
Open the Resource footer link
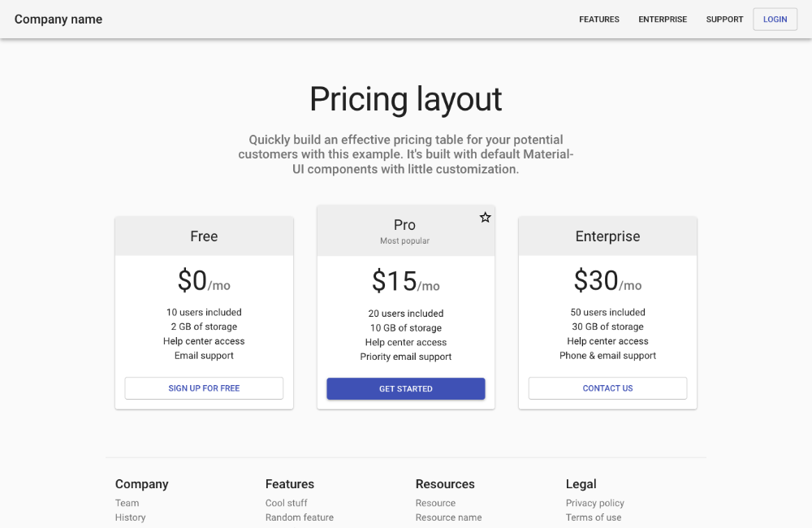point(435,503)
